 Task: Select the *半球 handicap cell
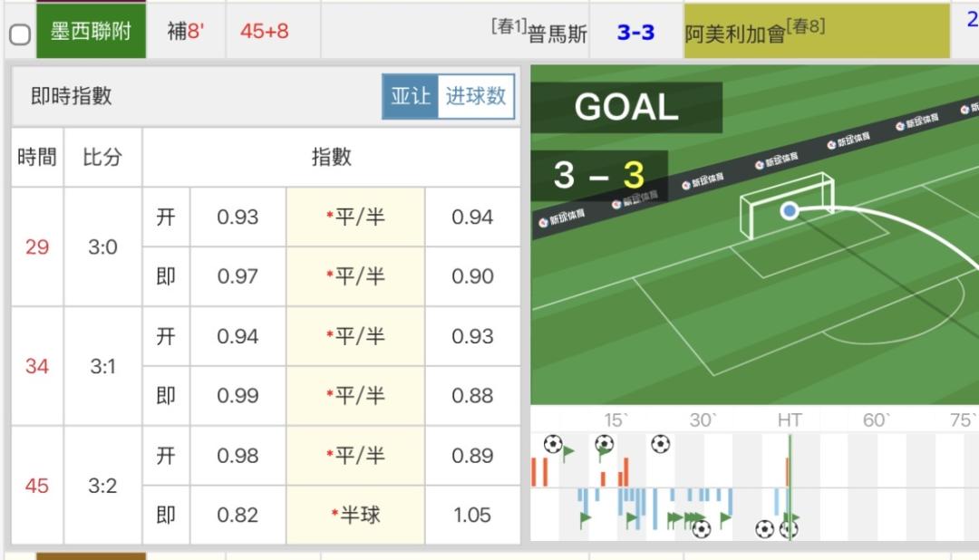pyautogui.click(x=356, y=515)
